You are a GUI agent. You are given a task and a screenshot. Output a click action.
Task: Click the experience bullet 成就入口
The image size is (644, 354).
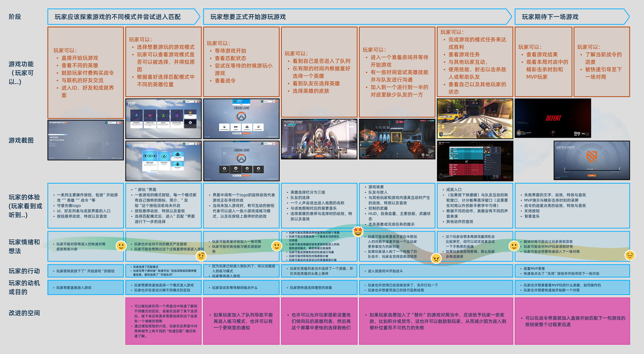pyautogui.click(x=454, y=190)
